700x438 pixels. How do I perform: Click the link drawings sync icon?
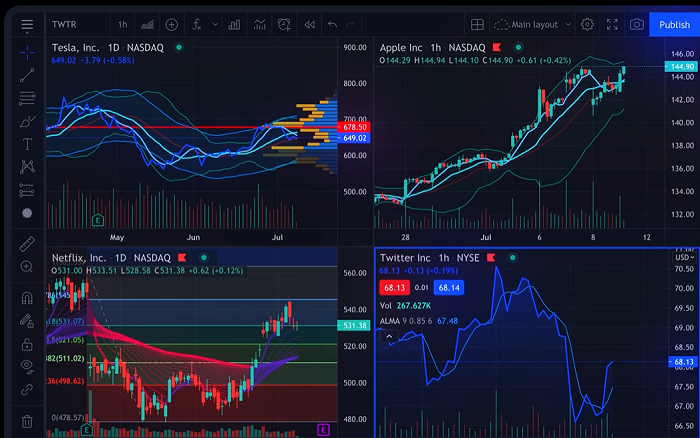[x=27, y=390]
